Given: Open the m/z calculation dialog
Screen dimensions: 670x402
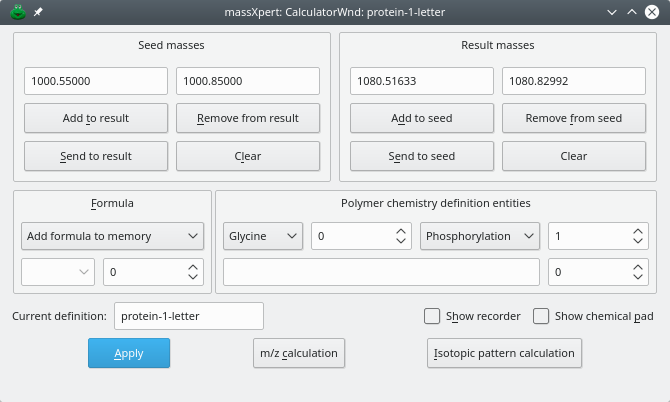Looking at the screenshot, I should [x=298, y=353].
